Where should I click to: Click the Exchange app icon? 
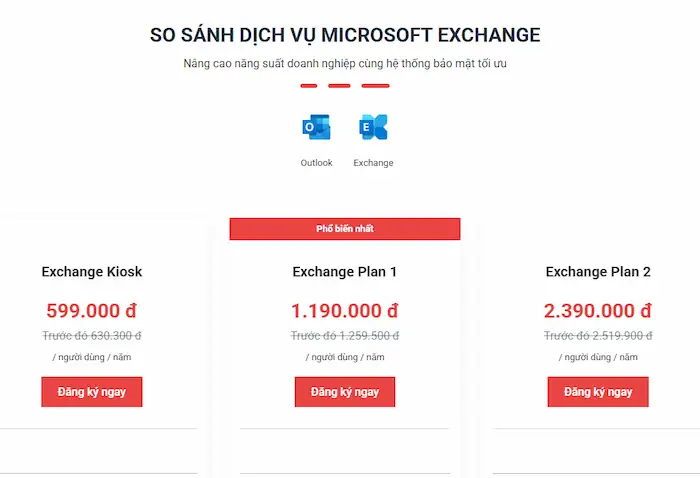[374, 127]
